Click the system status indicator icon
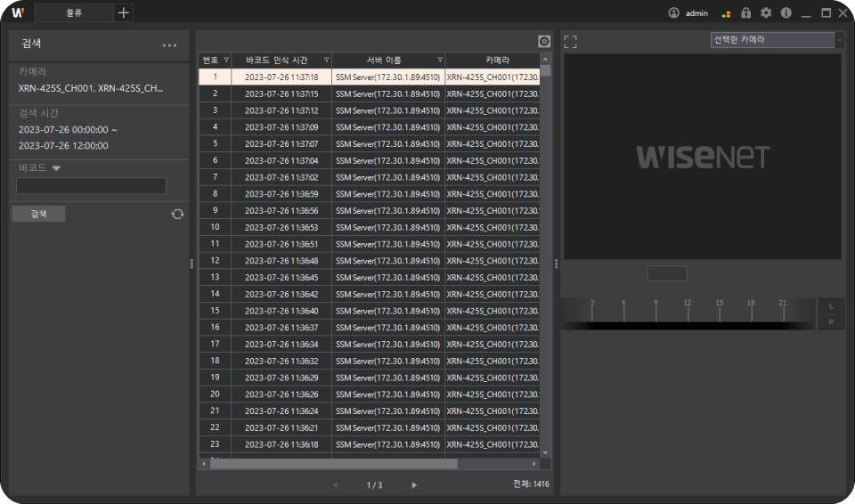 click(x=727, y=13)
